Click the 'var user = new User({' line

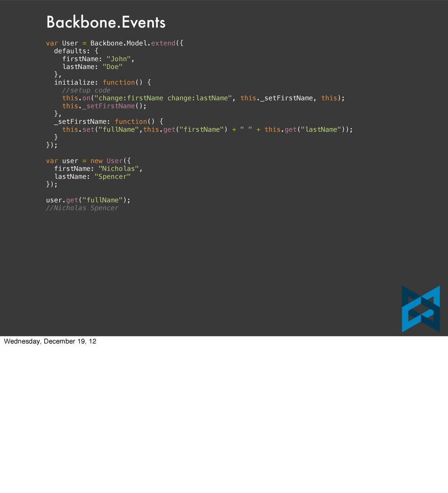88,161
